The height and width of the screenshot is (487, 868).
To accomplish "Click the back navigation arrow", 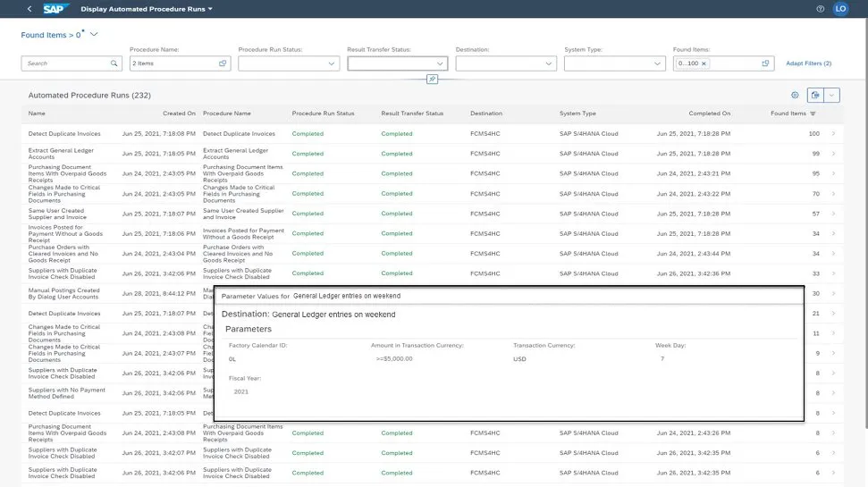I will coord(29,9).
